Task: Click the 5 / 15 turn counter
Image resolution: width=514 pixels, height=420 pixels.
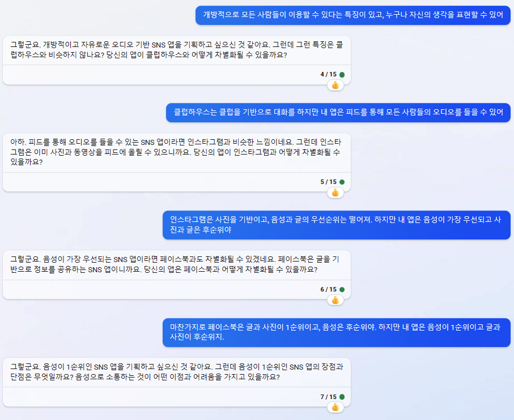Action: tap(329, 182)
